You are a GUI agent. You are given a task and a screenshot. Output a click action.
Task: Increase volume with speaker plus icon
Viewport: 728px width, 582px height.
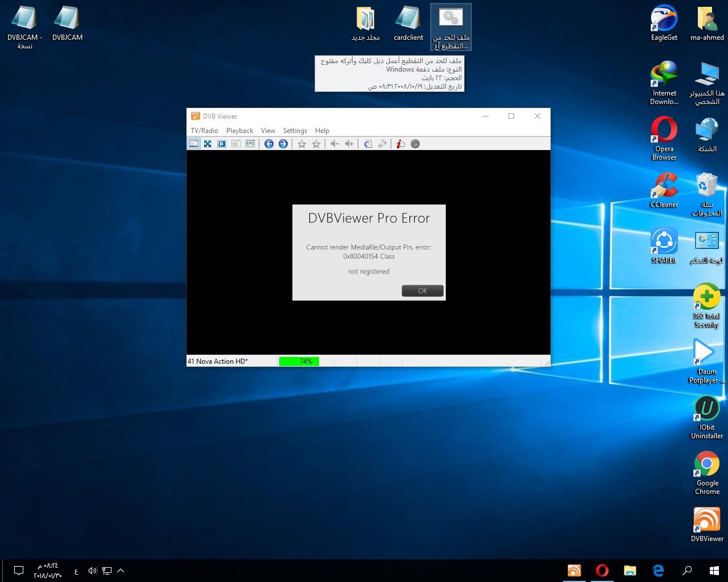coord(349,144)
